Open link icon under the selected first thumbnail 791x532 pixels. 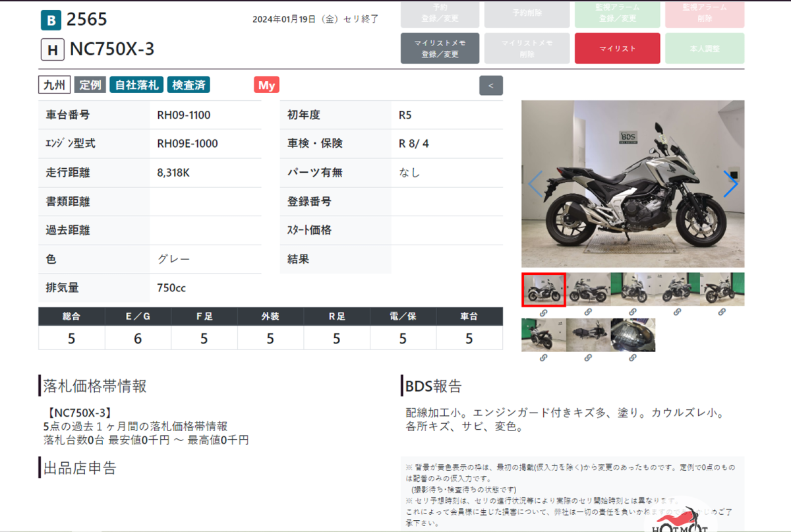[x=543, y=312]
